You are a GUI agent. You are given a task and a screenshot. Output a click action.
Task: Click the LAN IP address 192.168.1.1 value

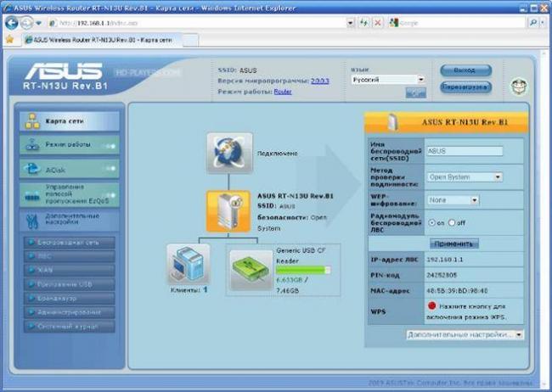click(445, 260)
